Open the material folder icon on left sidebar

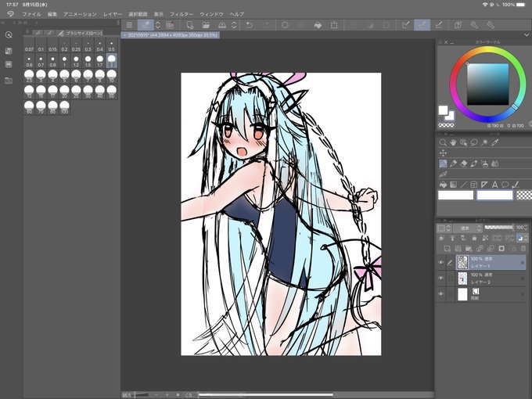click(x=9, y=81)
